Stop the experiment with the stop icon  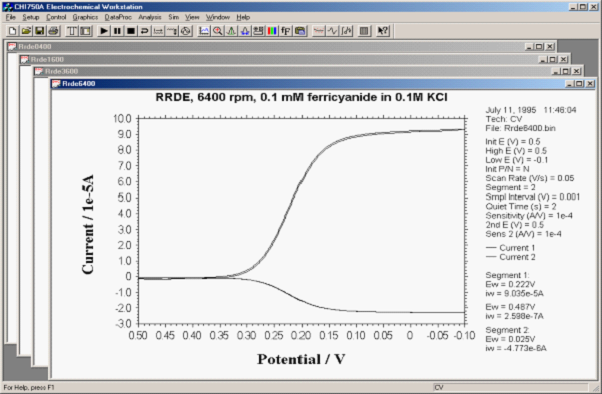click(131, 31)
